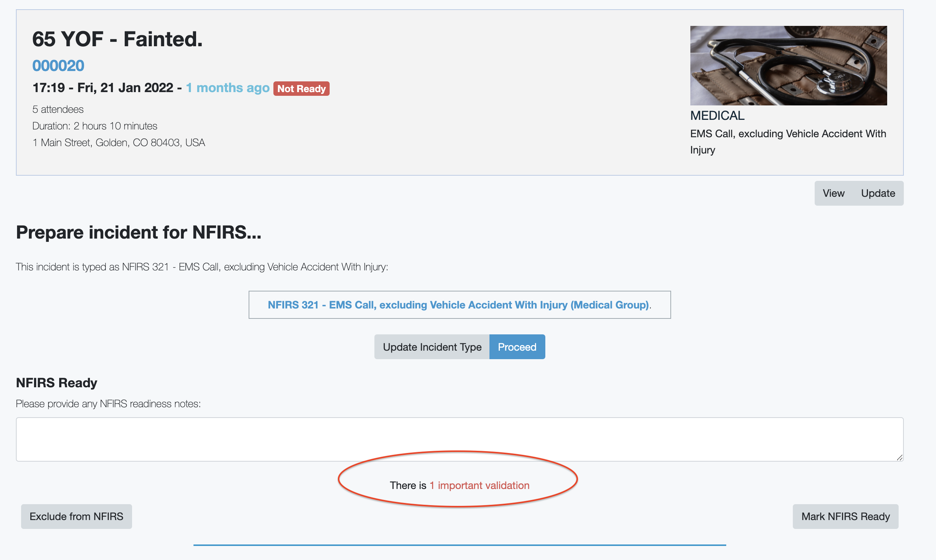Viewport: 936px width, 560px height.
Task: Click Update Incident Type button
Action: click(432, 347)
